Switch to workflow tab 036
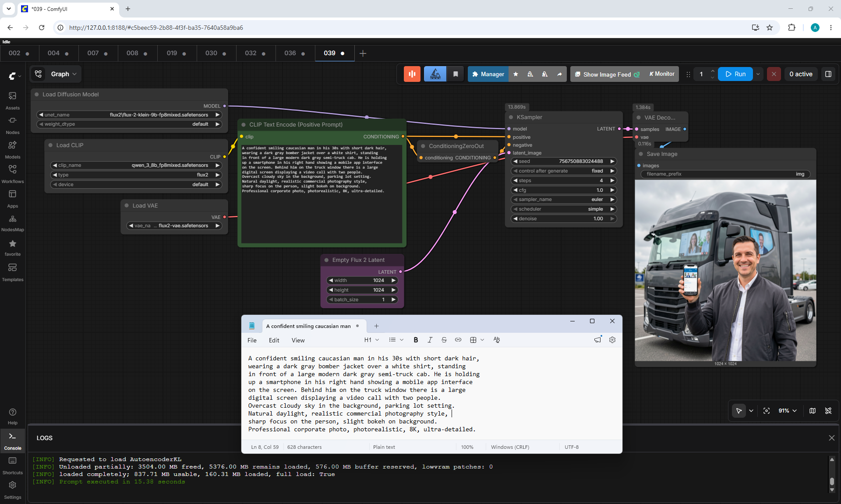This screenshot has width=841, height=504. click(x=295, y=53)
